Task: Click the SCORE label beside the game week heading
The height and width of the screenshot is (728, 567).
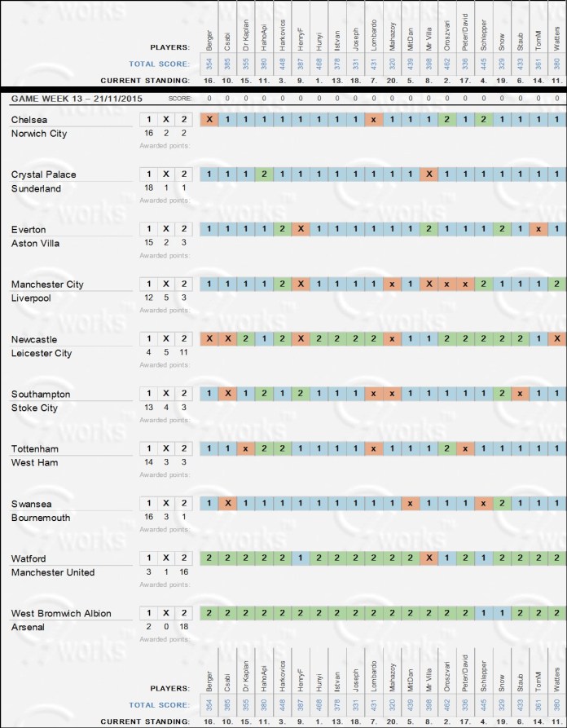Action: pos(179,99)
